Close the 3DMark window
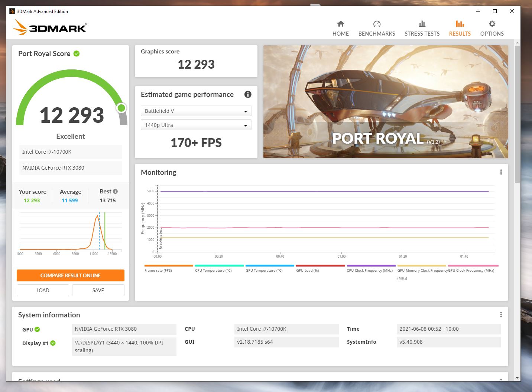532x392 pixels. click(512, 11)
